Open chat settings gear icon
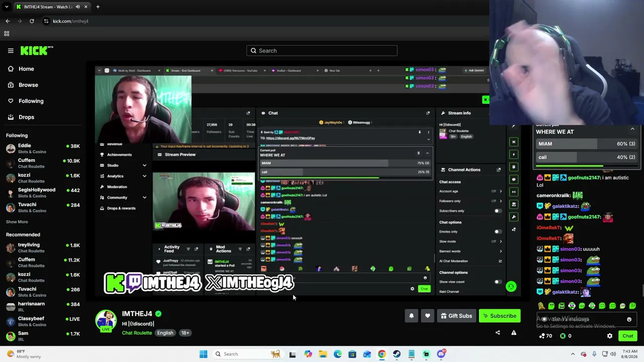This screenshot has height=362, width=644. tap(610, 336)
